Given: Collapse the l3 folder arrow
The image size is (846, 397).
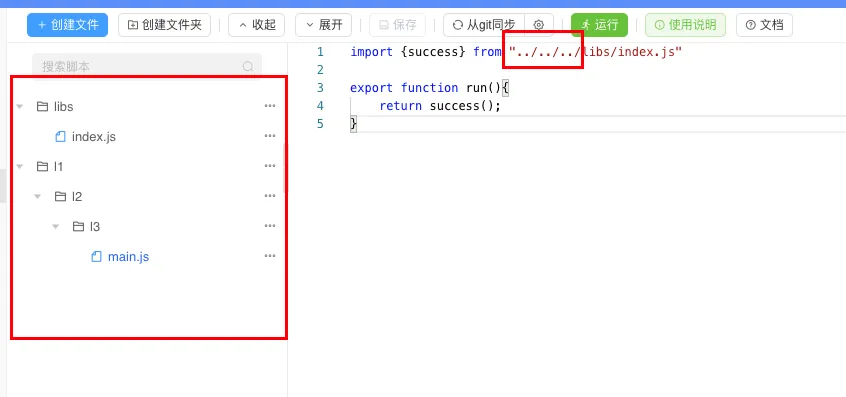Looking at the screenshot, I should tap(56, 227).
